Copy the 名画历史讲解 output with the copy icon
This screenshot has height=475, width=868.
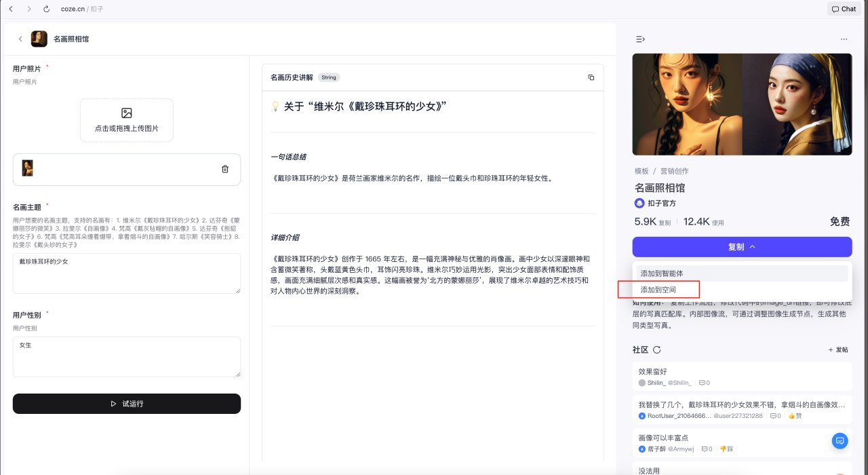pyautogui.click(x=591, y=77)
